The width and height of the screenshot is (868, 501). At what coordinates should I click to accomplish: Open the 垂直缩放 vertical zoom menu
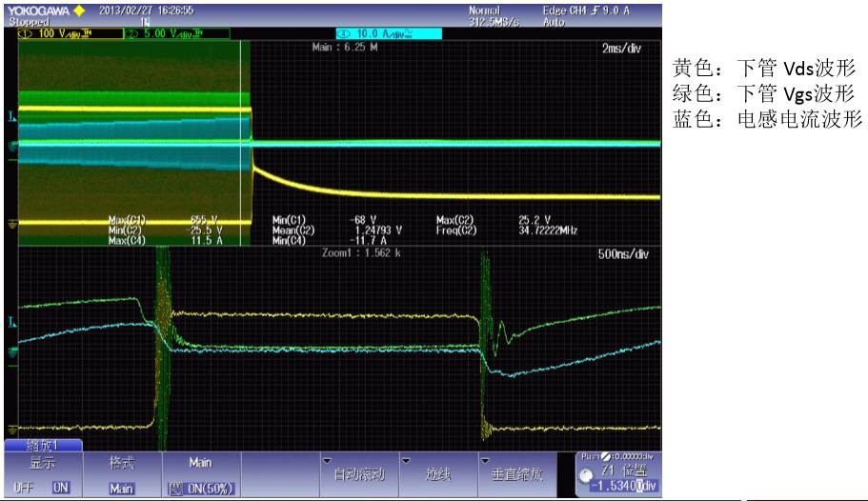[x=516, y=474]
